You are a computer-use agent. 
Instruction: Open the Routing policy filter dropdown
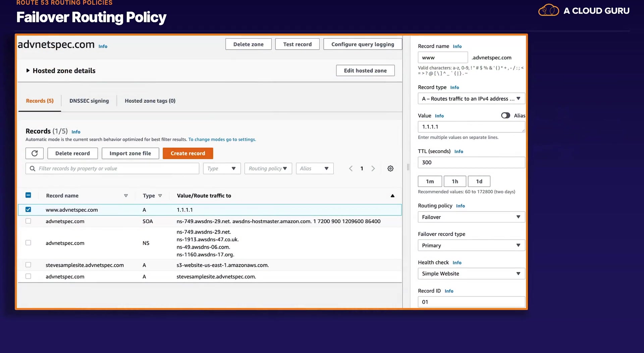[x=268, y=168]
